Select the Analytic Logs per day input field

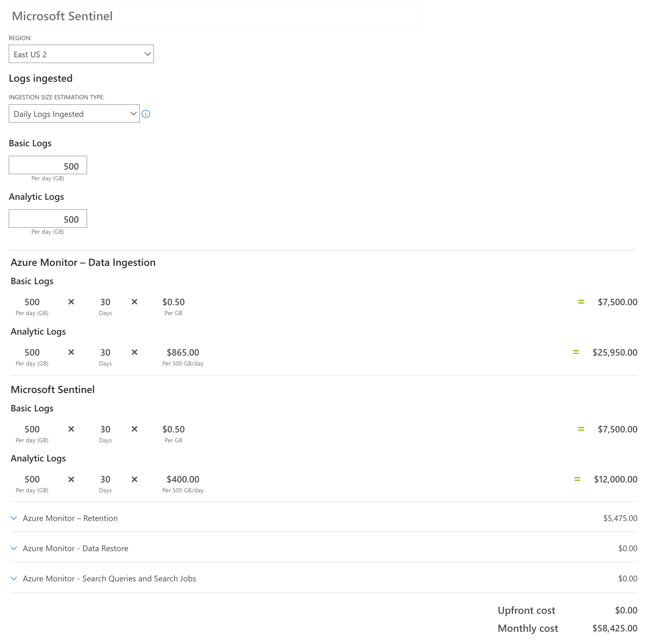pos(48,218)
